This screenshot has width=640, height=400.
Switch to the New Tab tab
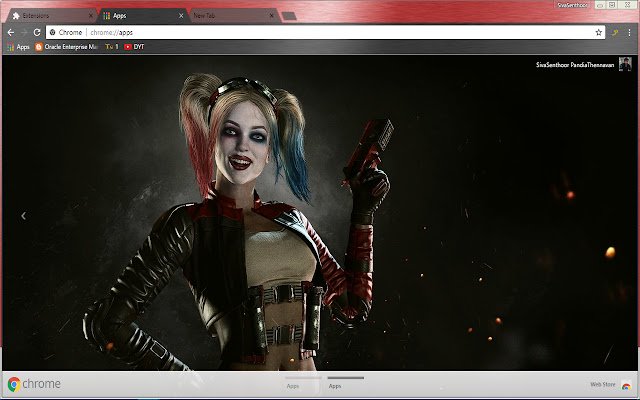(234, 16)
